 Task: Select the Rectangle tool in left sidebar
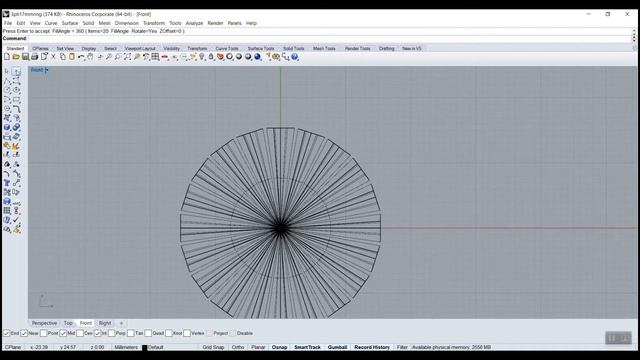pyautogui.click(x=16, y=100)
